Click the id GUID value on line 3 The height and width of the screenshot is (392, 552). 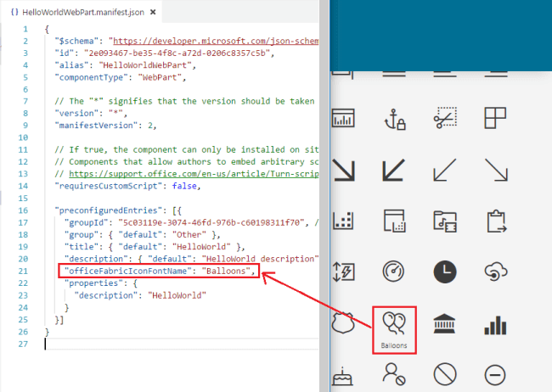[177, 53]
